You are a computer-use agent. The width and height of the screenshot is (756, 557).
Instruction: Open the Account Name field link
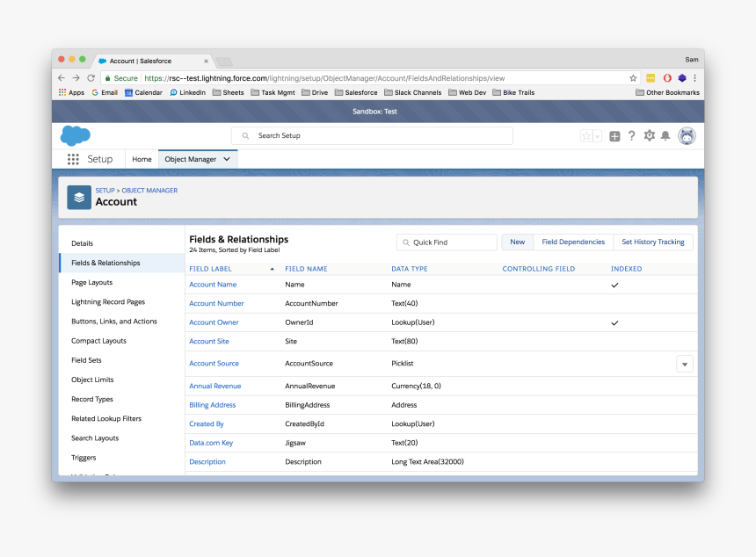click(213, 285)
